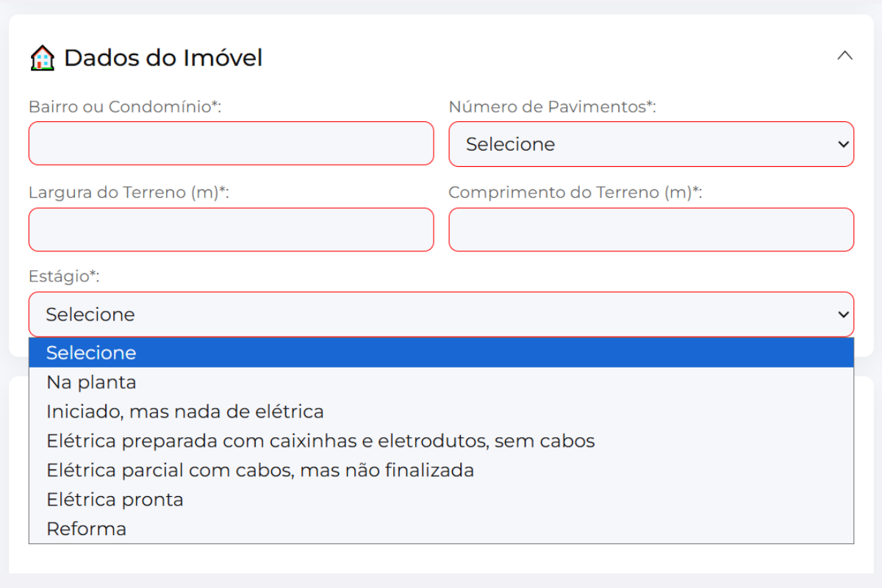882x588 pixels.
Task: Choose Elétrica pronta from the list
Action: (x=115, y=499)
